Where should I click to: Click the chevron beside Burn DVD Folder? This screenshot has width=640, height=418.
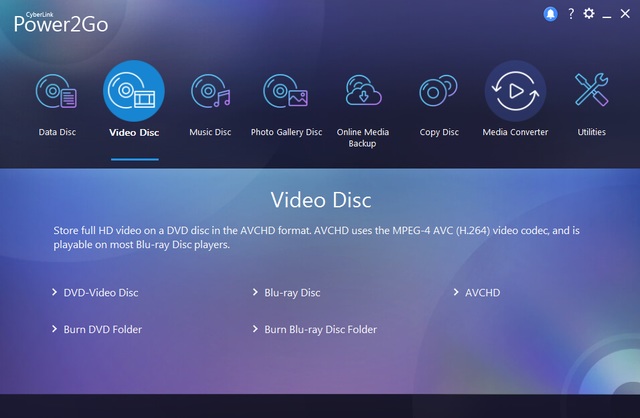click(54, 329)
